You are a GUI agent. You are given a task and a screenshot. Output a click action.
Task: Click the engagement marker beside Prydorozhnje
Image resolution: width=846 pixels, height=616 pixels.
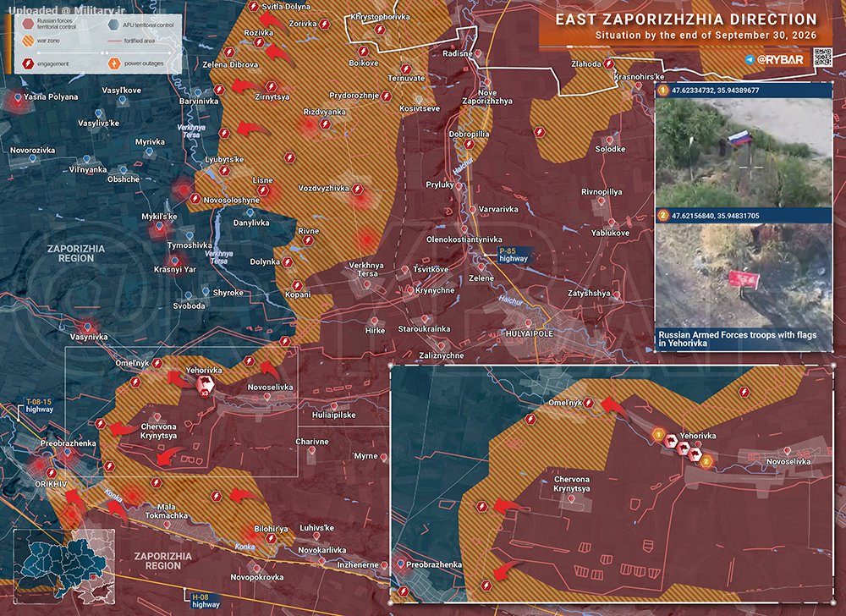click(387, 96)
